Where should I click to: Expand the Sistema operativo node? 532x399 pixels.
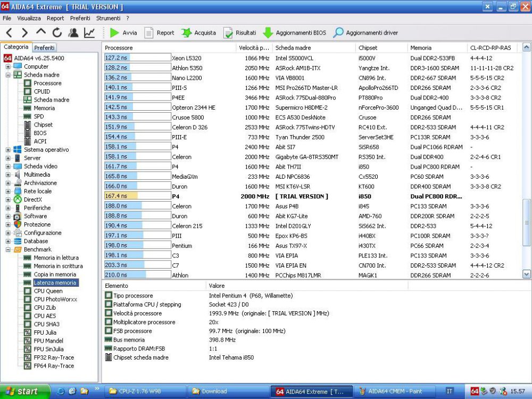point(8,150)
